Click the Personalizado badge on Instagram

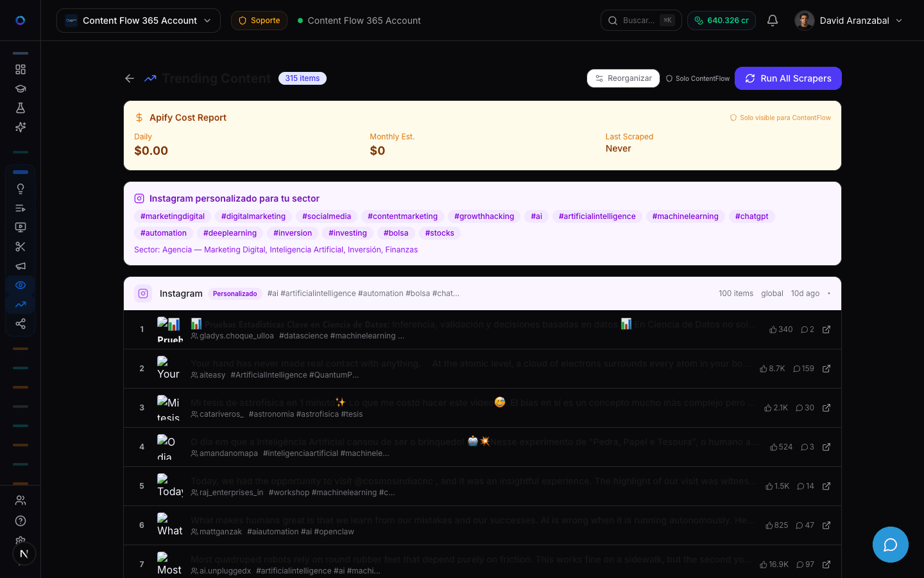[x=235, y=293]
